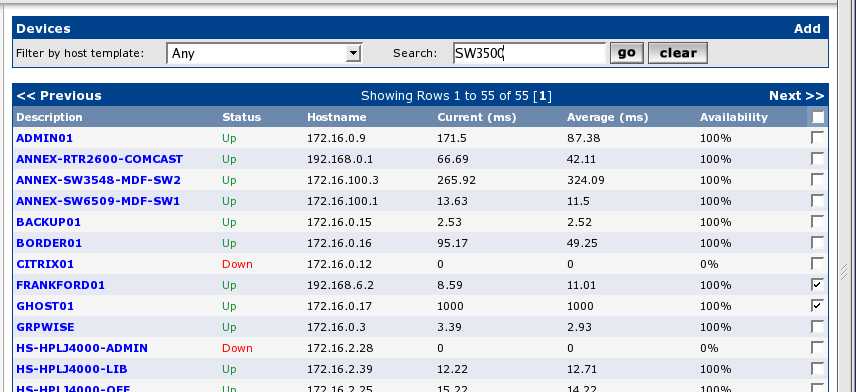The image size is (856, 392).
Task: Sort by Average (ms) column
Action: pos(607,117)
